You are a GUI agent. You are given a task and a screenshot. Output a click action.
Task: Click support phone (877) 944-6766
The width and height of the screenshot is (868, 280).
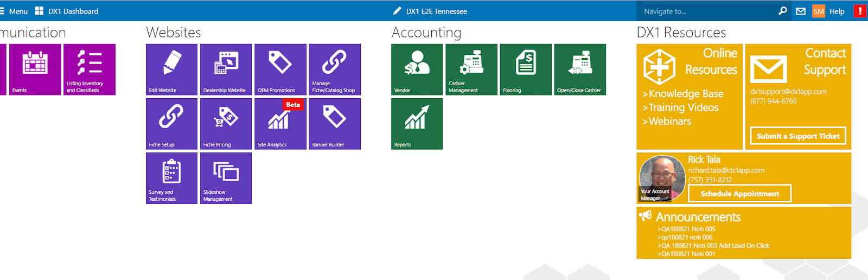pyautogui.click(x=774, y=101)
